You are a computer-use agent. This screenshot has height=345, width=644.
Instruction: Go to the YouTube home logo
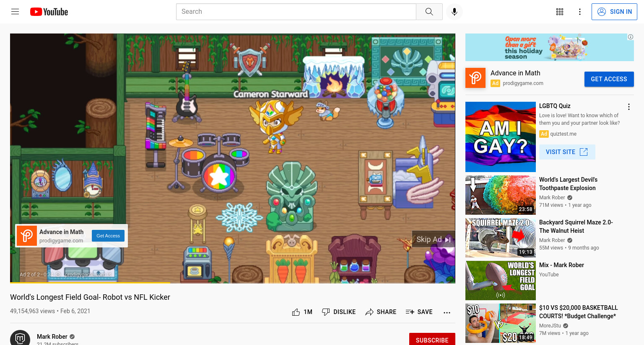pyautogui.click(x=49, y=12)
